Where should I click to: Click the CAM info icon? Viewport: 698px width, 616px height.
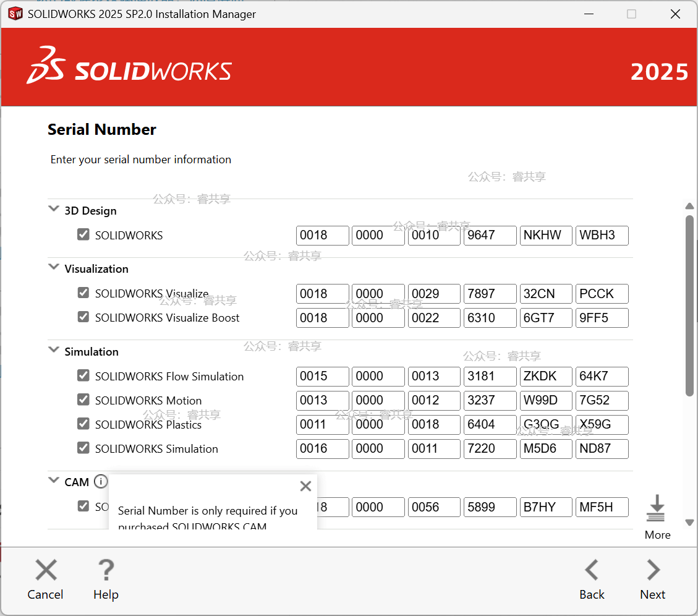coord(101,482)
